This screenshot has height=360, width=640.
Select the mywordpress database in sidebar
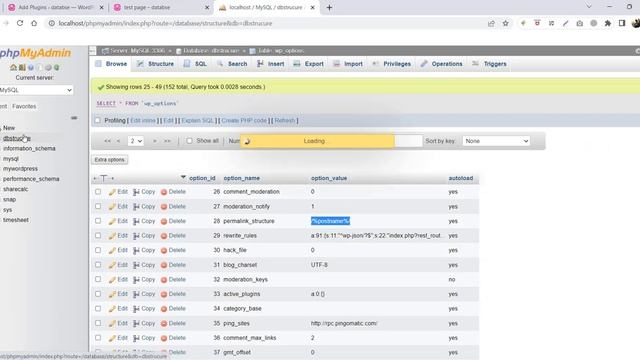20,169
